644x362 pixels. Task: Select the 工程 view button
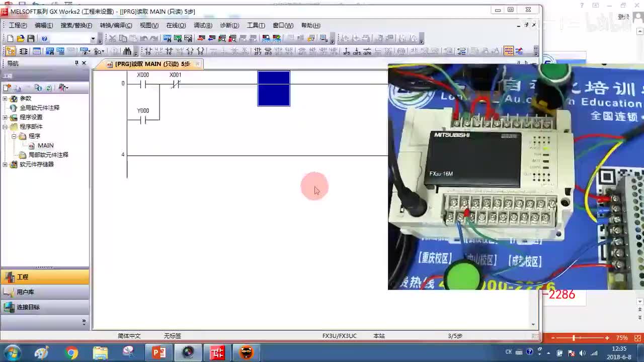(x=45, y=277)
